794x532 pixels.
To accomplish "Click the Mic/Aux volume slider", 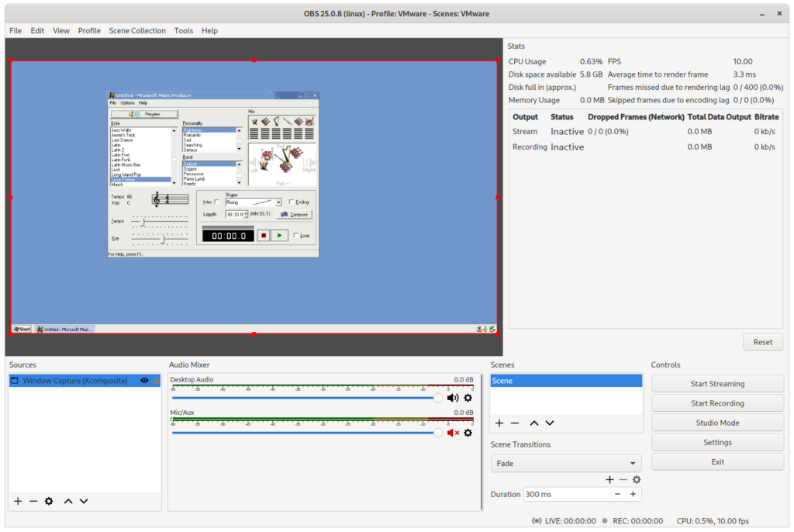I will [307, 433].
